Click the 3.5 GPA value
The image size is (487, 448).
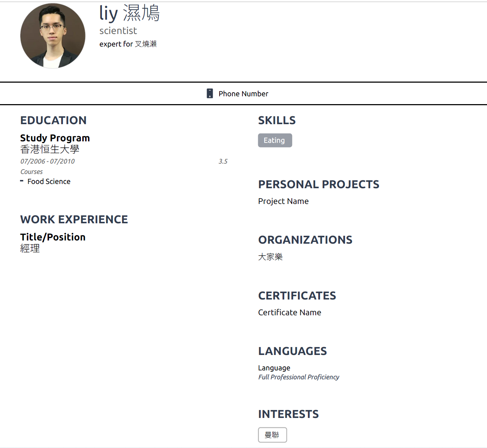coord(223,161)
